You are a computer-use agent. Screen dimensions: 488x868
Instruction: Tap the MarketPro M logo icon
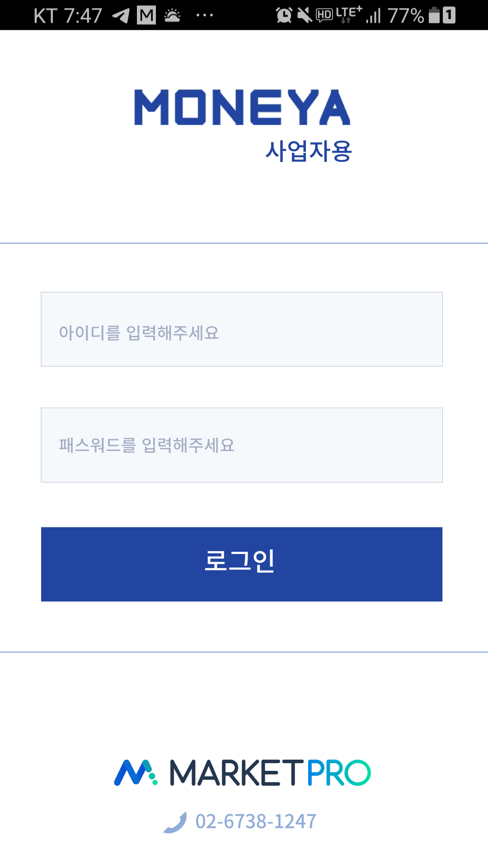[136, 773]
